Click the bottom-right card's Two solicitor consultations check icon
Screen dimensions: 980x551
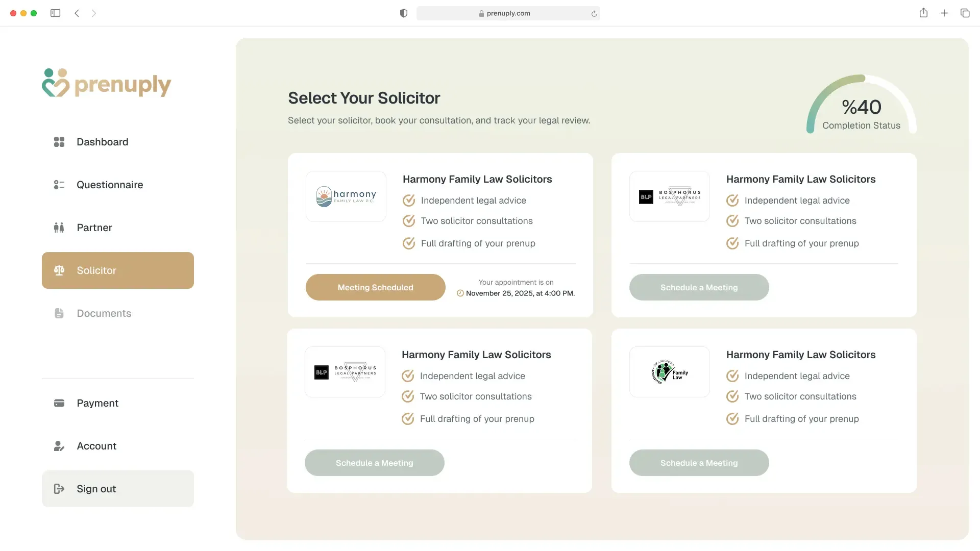click(x=732, y=396)
